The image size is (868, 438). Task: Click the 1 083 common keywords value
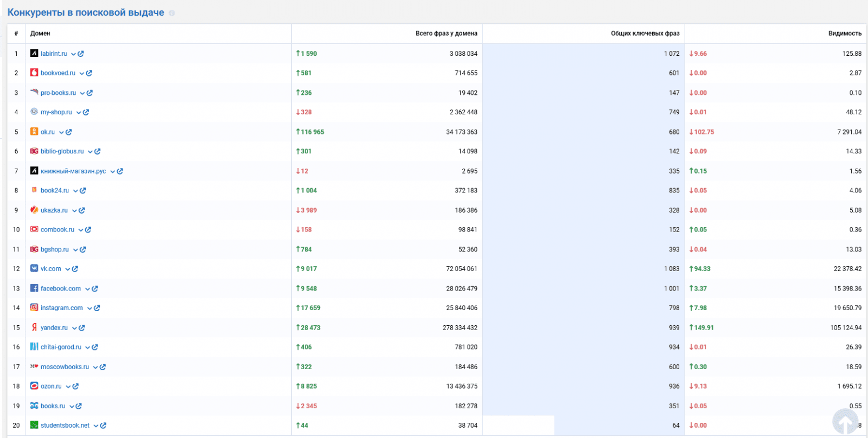click(x=672, y=269)
